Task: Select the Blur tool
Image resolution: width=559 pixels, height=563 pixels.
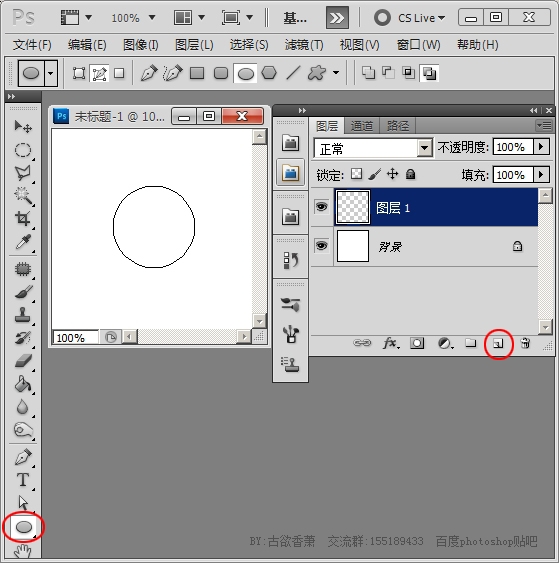Action: point(23,407)
